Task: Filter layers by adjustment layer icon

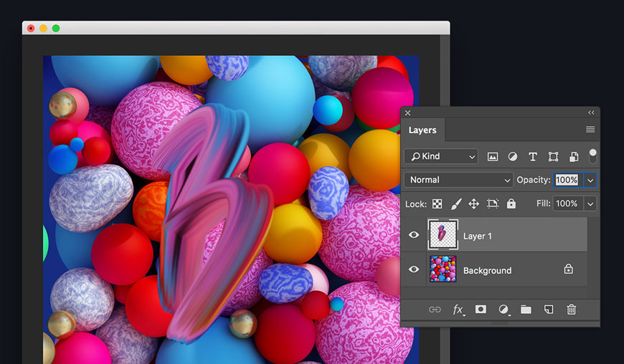Action: [x=513, y=157]
